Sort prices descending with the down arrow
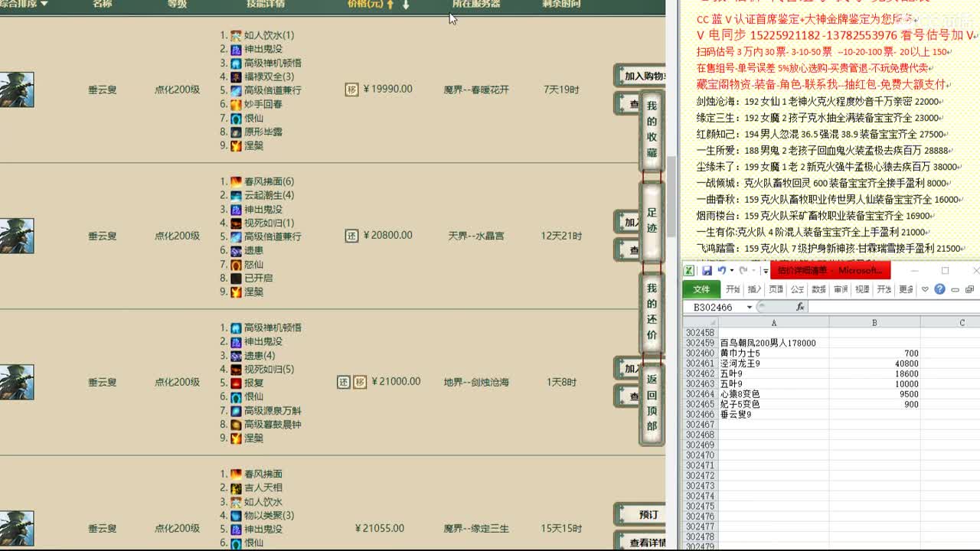This screenshot has height=551, width=980. click(407, 5)
